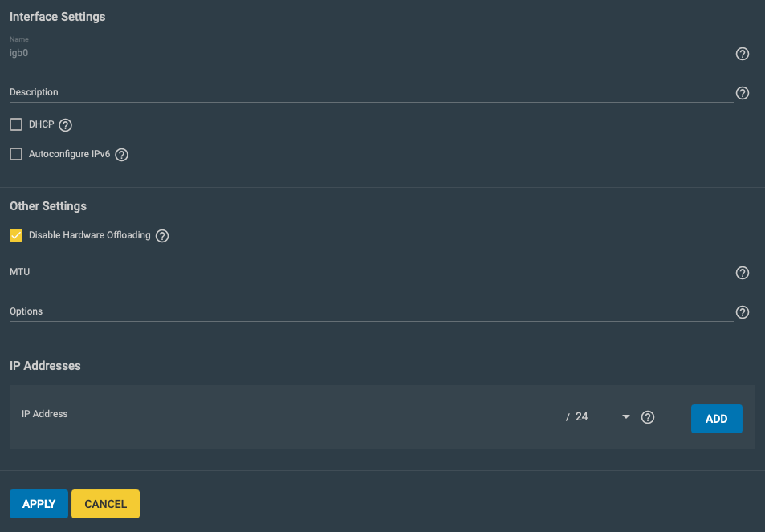Uncheck Disable Hardware Offloading

[x=16, y=235]
